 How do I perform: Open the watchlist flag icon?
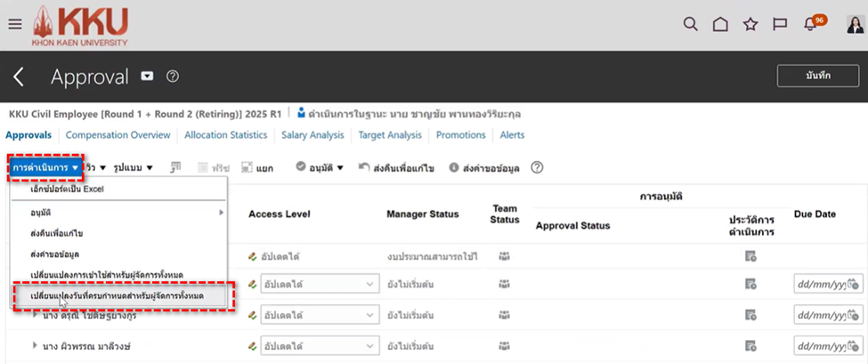[x=780, y=24]
